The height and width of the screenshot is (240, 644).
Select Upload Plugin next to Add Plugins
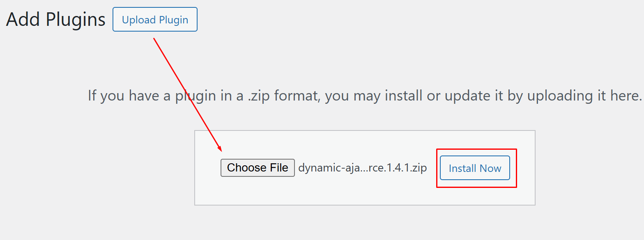click(x=155, y=19)
